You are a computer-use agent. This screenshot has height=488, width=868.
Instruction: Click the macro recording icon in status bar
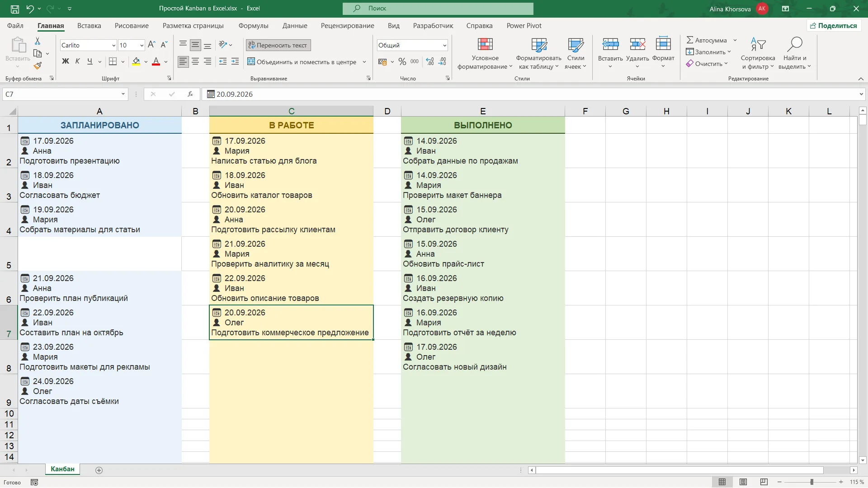click(x=34, y=483)
